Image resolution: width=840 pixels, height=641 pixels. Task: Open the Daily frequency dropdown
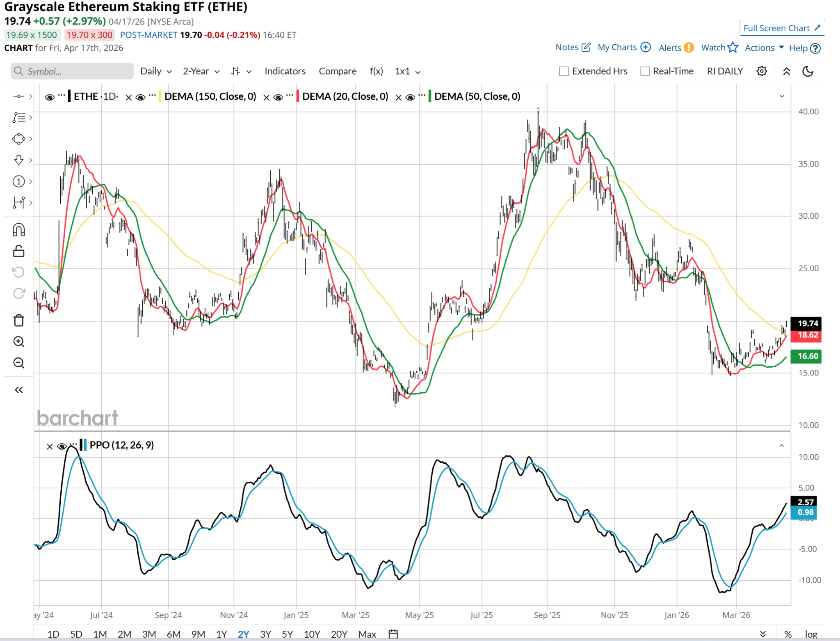click(x=156, y=71)
